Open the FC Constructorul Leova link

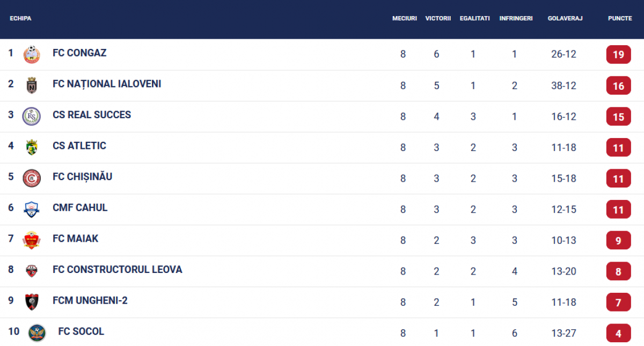pos(118,270)
